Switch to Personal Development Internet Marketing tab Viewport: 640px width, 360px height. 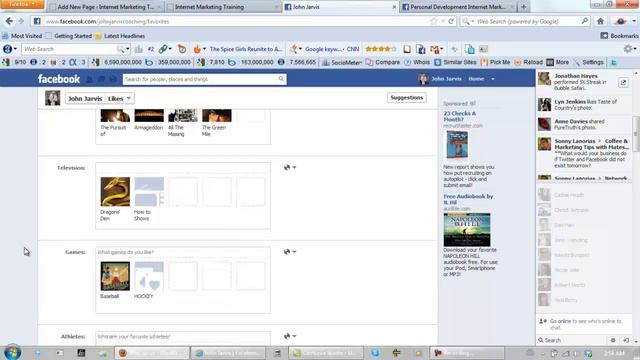click(459, 7)
